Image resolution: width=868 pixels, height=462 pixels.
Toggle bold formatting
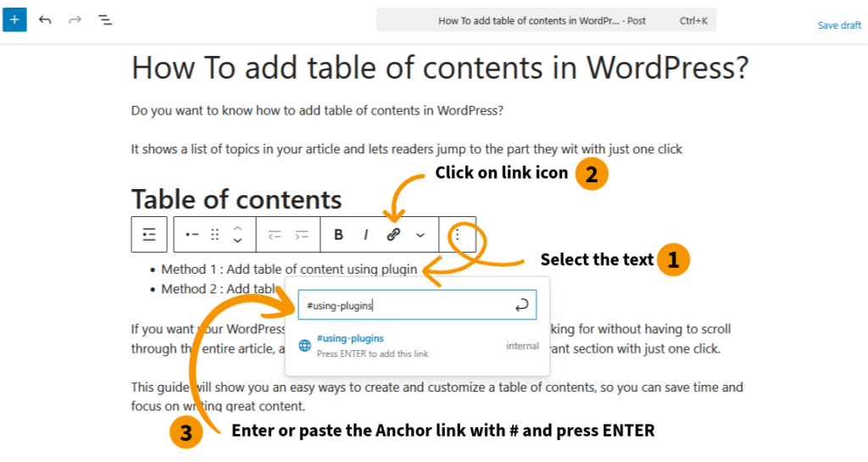tap(338, 235)
